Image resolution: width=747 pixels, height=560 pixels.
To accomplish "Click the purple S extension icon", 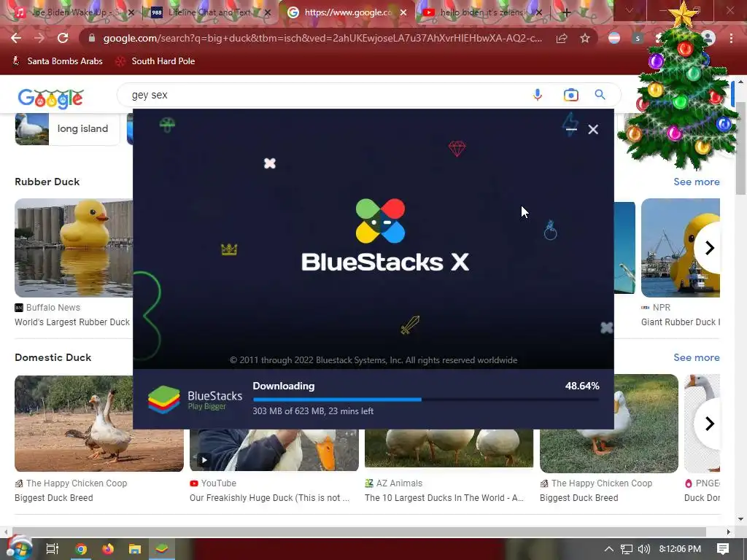I will 638,38.
